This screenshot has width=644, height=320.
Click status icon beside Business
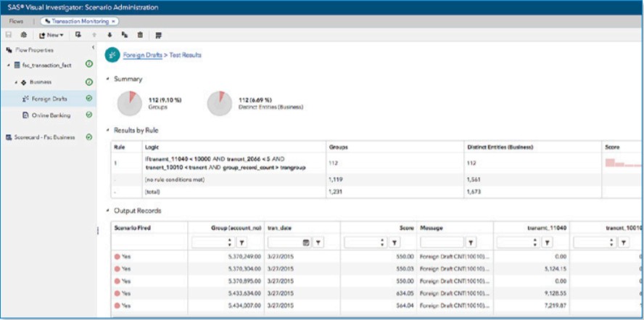tap(89, 82)
